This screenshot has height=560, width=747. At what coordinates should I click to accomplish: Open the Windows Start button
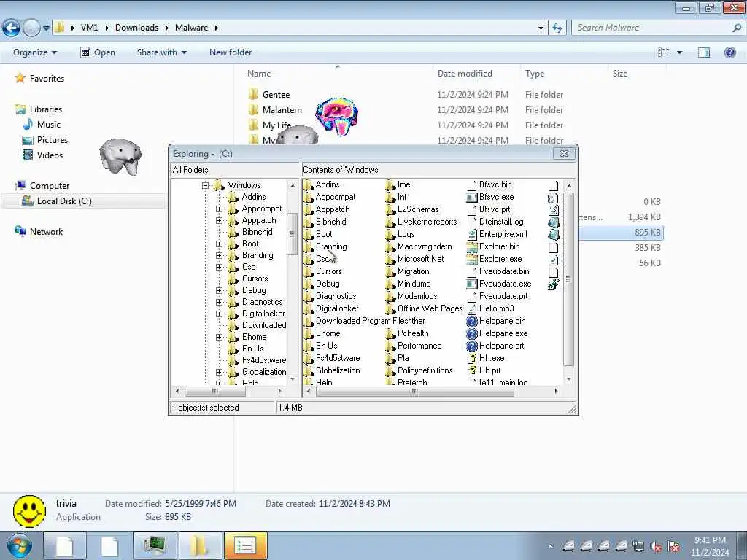tap(19, 545)
